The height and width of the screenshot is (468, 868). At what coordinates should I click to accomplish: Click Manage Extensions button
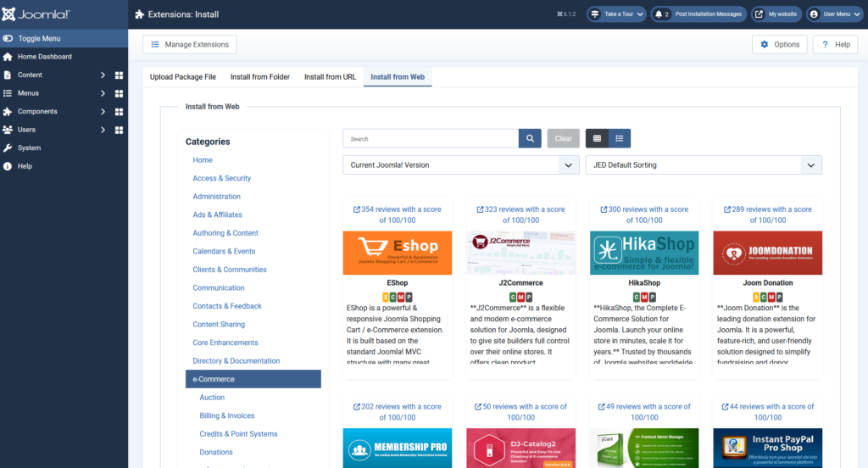pos(190,44)
